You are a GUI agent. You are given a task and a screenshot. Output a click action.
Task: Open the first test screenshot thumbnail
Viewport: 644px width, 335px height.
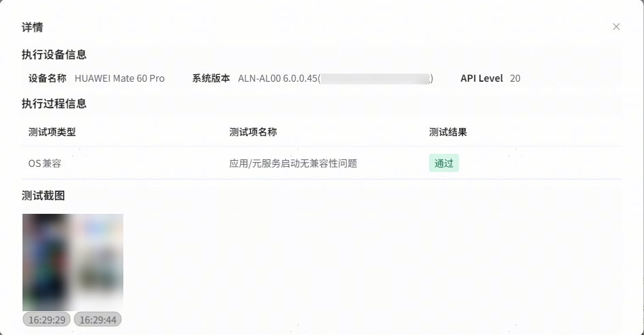47,262
